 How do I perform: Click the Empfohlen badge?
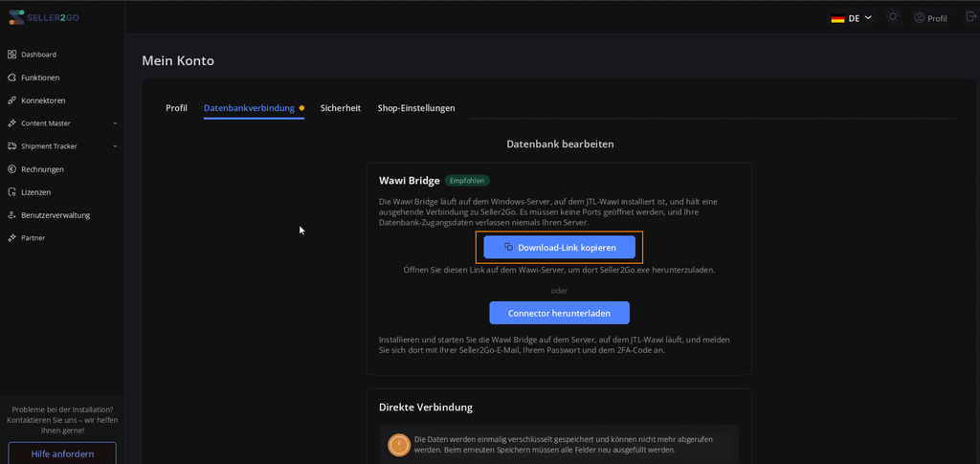pos(467,181)
